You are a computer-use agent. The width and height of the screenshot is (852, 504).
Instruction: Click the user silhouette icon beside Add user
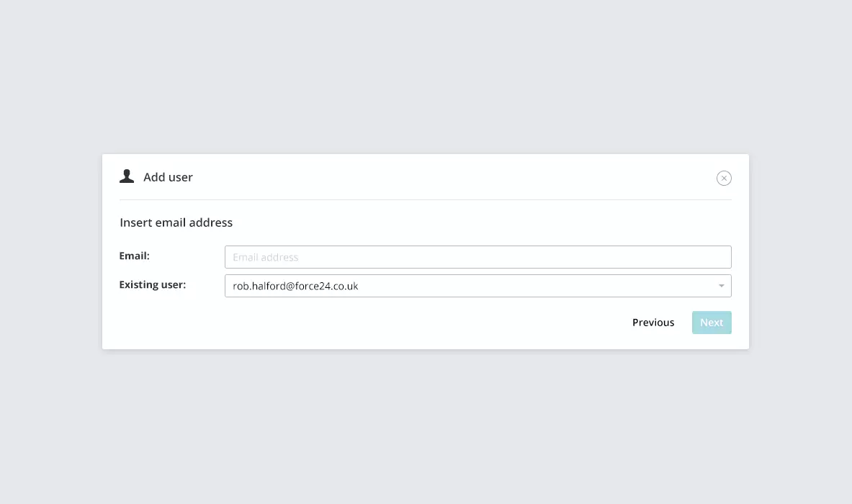[127, 176]
